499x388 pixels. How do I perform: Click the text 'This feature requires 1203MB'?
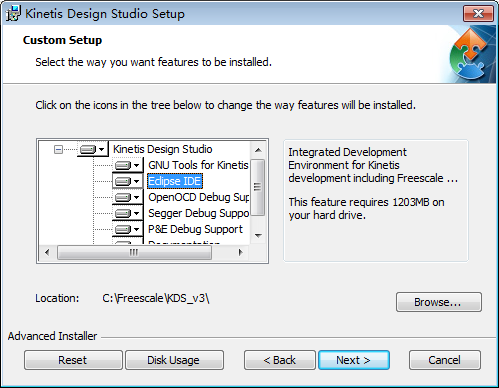click(359, 202)
